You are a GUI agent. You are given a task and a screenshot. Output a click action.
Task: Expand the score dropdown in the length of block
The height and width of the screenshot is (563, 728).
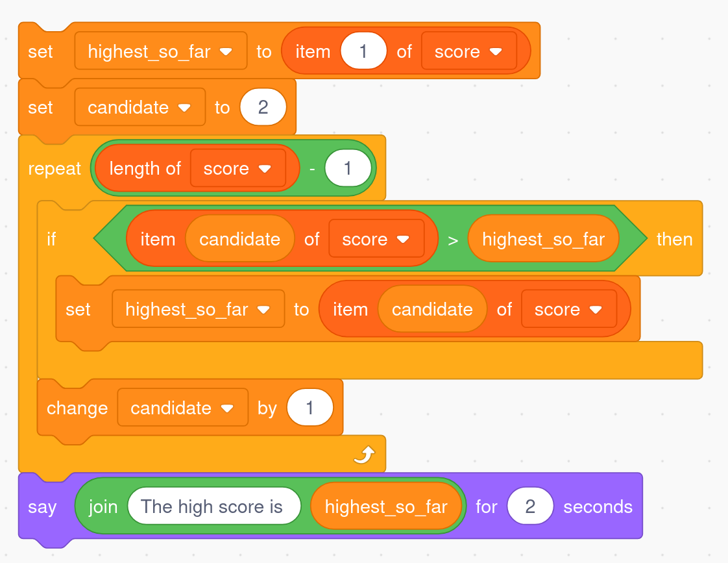click(x=264, y=169)
